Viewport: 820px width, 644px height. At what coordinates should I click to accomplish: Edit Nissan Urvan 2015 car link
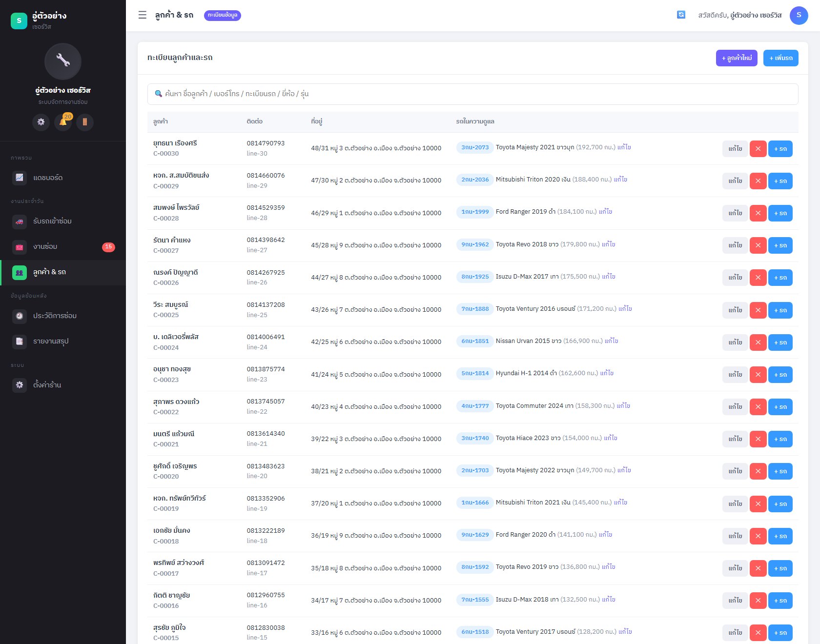(x=612, y=341)
